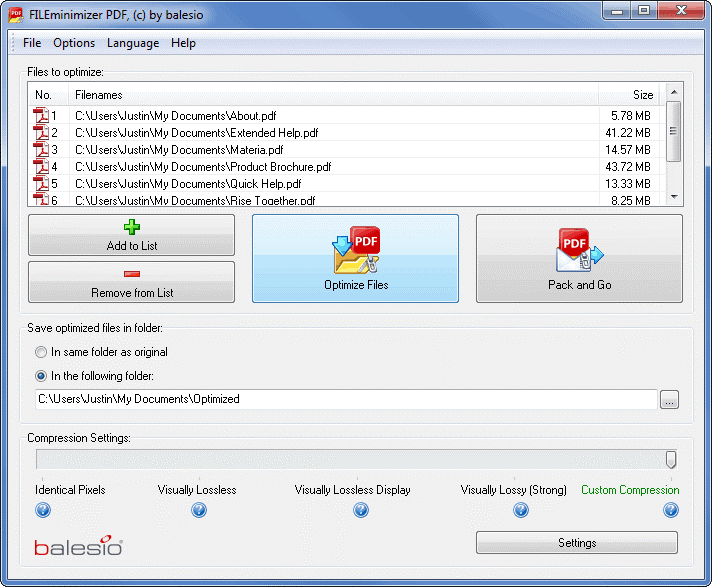Click help icon under Visually Lossy (Strong)

pyautogui.click(x=521, y=510)
